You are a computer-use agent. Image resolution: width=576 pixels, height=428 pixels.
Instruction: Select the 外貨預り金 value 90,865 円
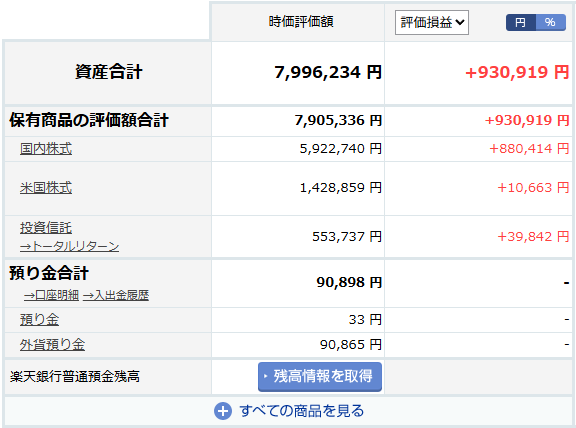click(351, 345)
